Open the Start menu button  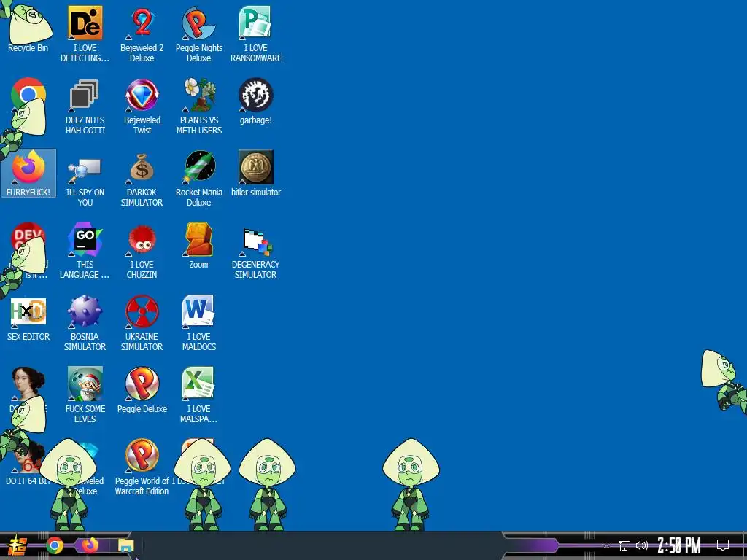pos(17,545)
